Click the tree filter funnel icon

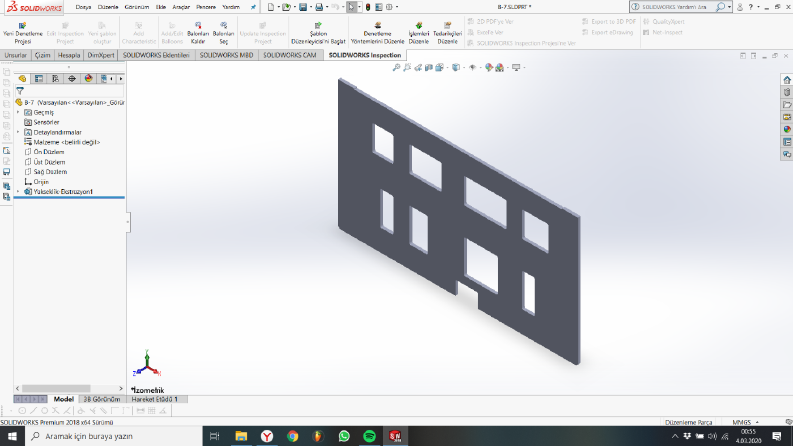[x=20, y=91]
